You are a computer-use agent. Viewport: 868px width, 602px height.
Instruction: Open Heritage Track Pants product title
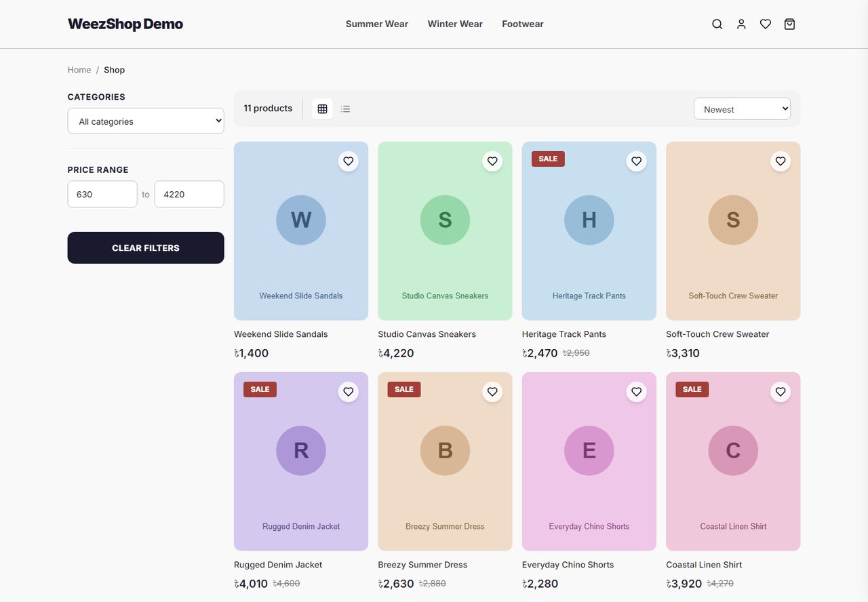[564, 334]
